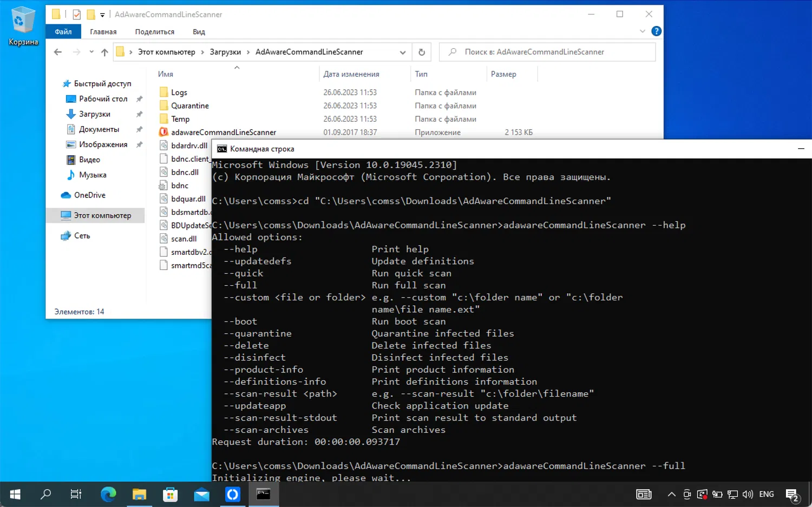
Task: Open the Quick Access Toolbar customize dropdown
Action: [102, 15]
